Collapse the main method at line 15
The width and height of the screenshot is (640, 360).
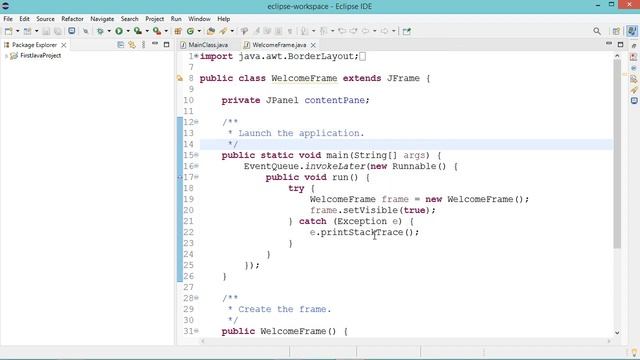[x=196, y=155]
